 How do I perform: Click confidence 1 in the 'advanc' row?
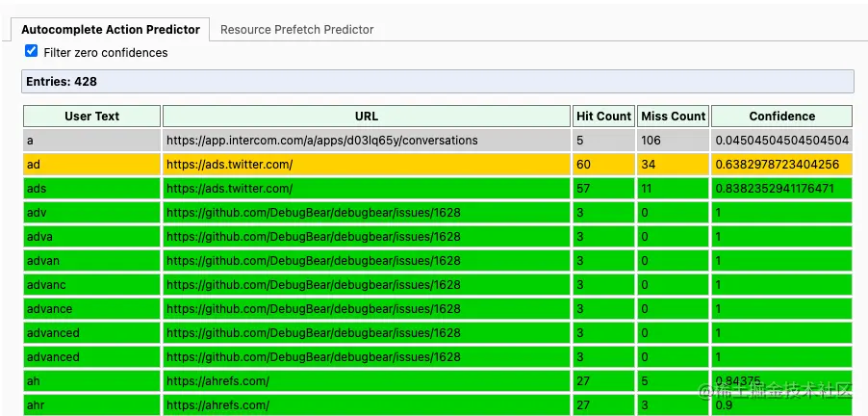point(781,285)
